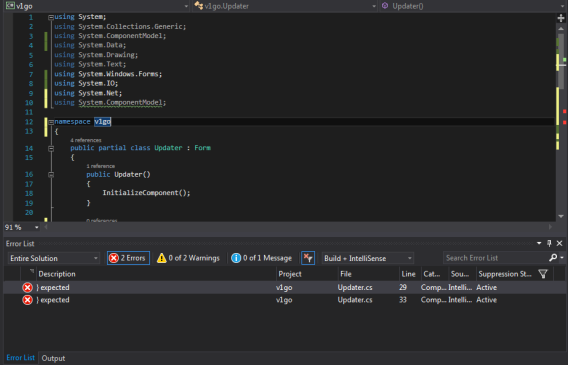Click the Form base class name
The height and width of the screenshot is (365, 568).
point(202,148)
